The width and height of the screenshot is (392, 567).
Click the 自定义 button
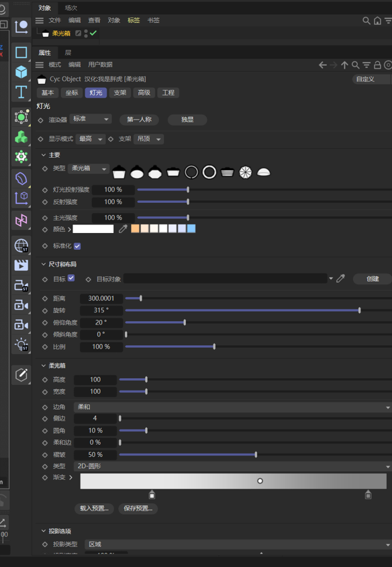tap(371, 79)
